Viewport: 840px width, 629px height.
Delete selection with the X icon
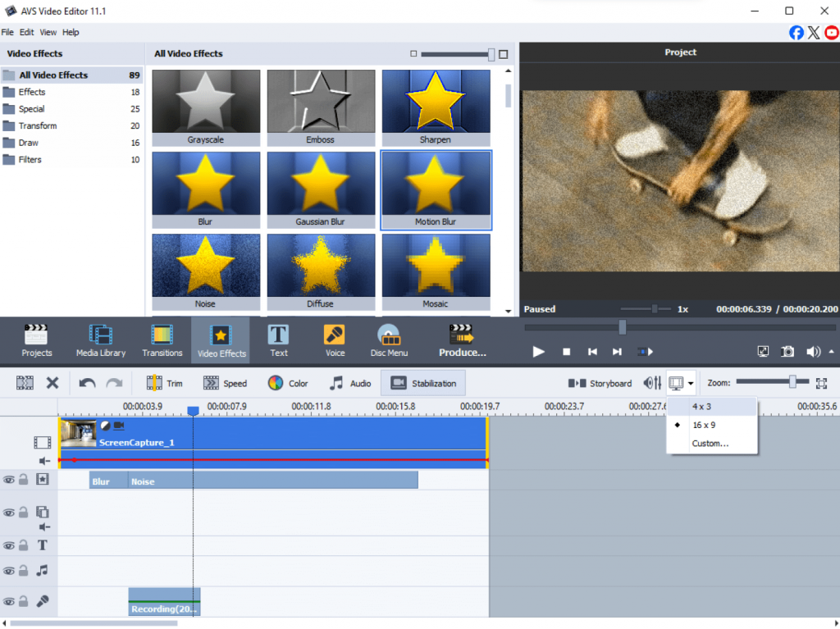point(52,383)
